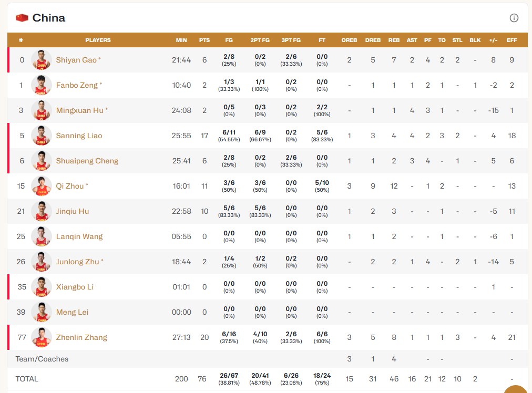Open Shiyan Gao's player photo
Image resolution: width=532 pixels, height=393 pixels.
42,60
